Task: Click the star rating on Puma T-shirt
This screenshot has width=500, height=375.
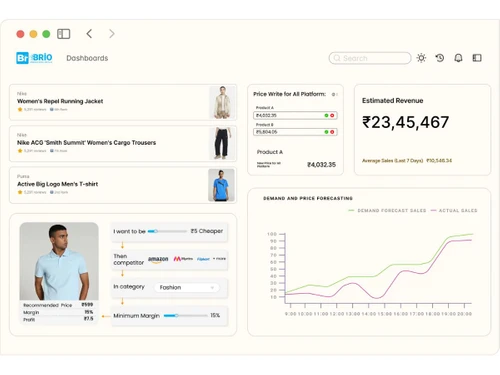Action: [20, 192]
